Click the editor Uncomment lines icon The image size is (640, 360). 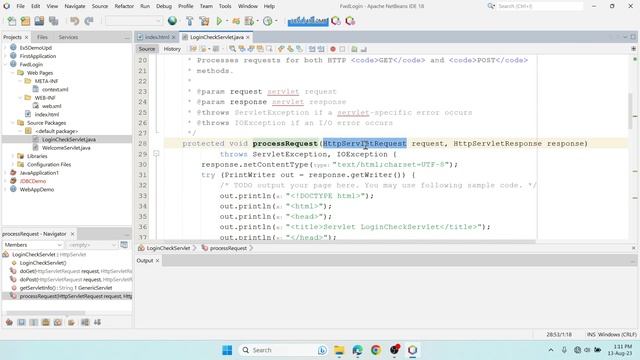click(363, 49)
